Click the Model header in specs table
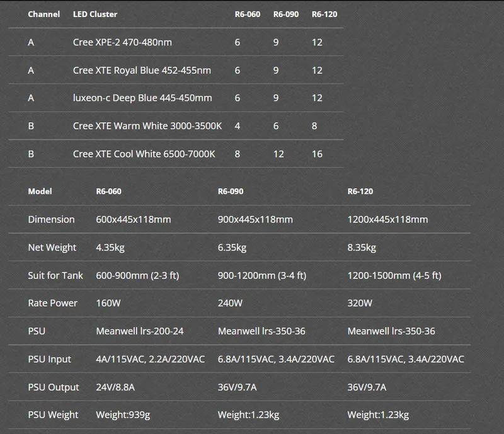This screenshot has height=434, width=504. [x=40, y=191]
